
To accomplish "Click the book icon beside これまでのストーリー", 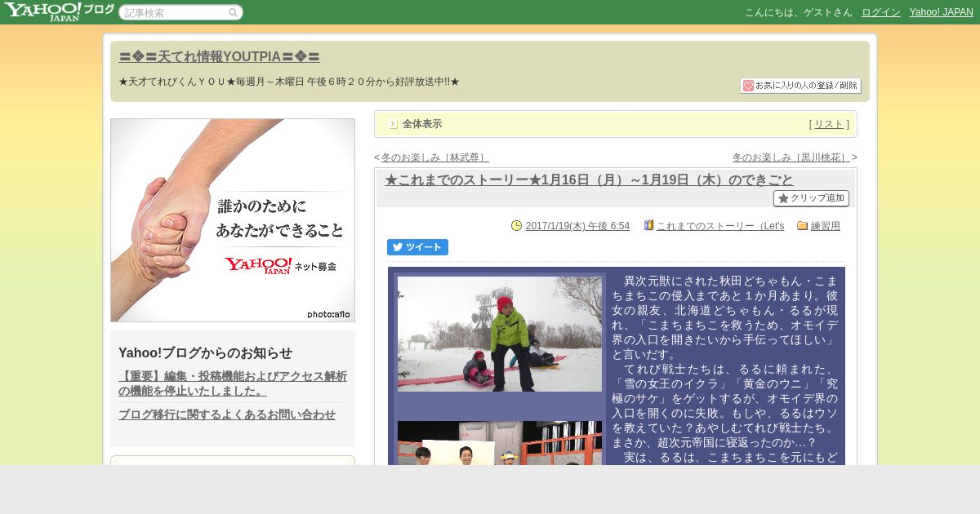I will point(648,225).
